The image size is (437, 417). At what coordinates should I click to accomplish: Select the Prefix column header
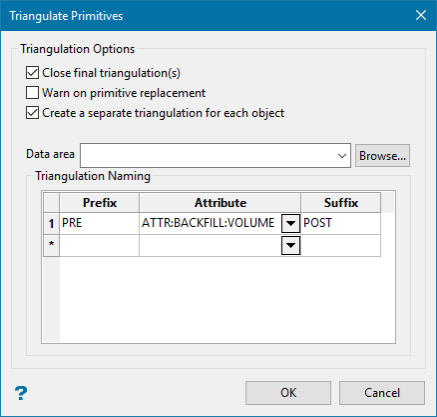(99, 203)
